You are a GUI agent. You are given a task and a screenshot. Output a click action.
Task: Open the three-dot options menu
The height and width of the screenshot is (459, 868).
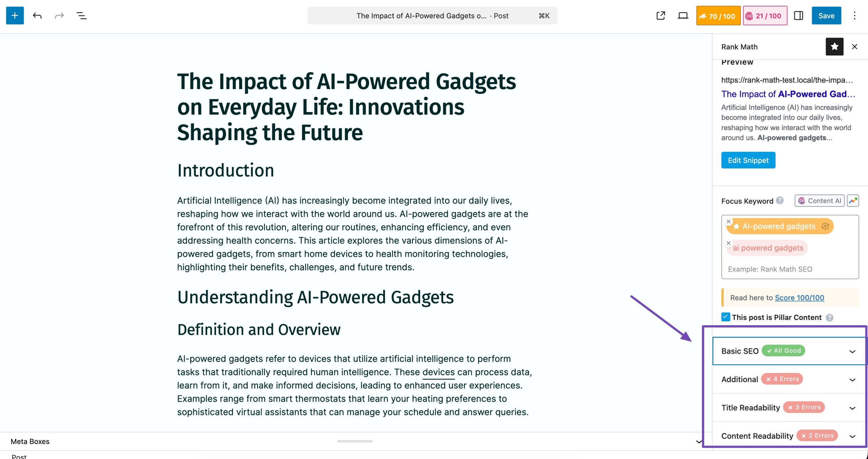(x=854, y=16)
